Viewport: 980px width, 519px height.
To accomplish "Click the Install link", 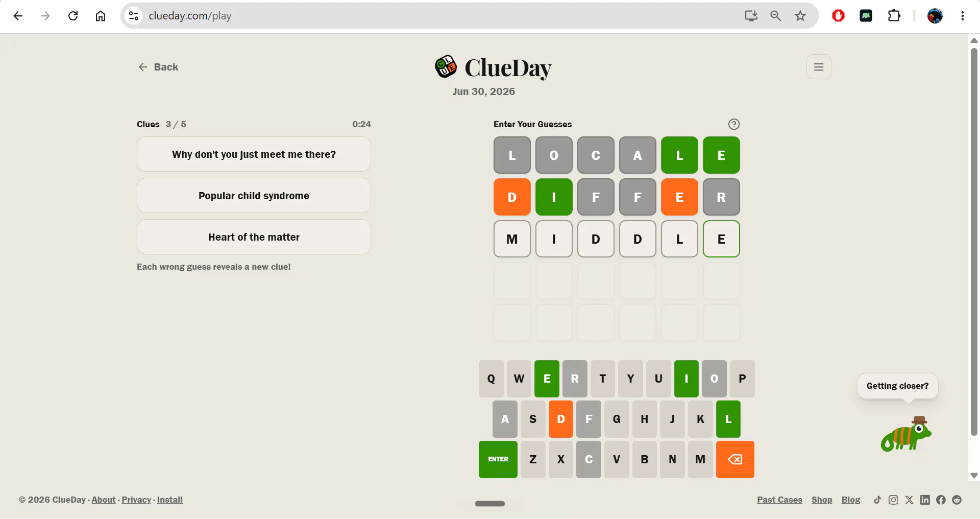I will pos(170,500).
